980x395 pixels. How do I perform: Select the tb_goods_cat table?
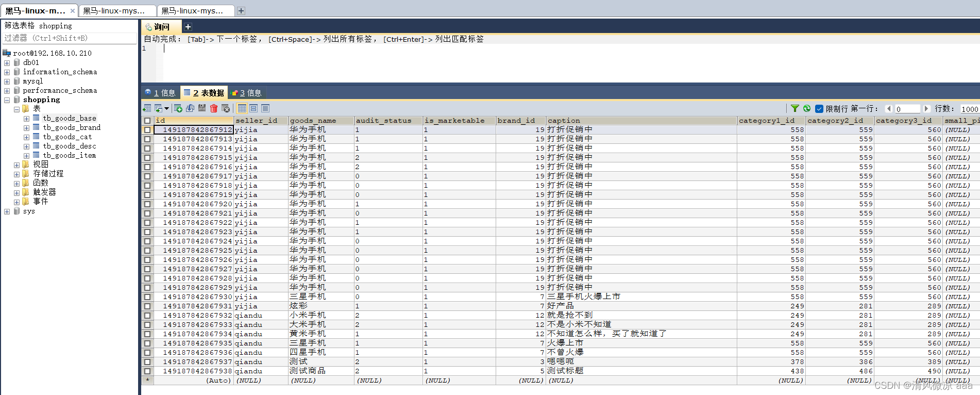[x=67, y=137]
